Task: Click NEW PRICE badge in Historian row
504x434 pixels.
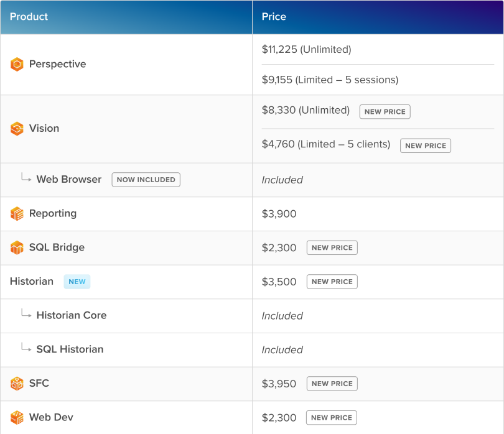Action: 332,282
